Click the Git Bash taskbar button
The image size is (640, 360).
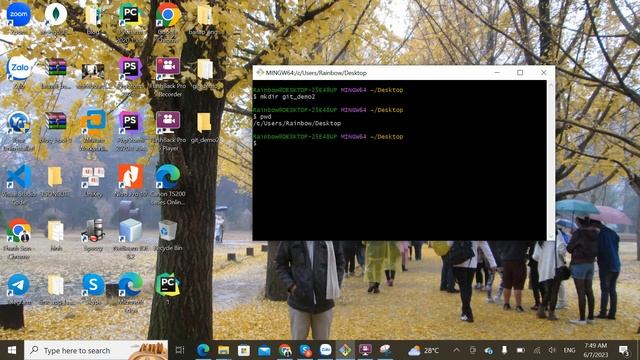point(345,350)
